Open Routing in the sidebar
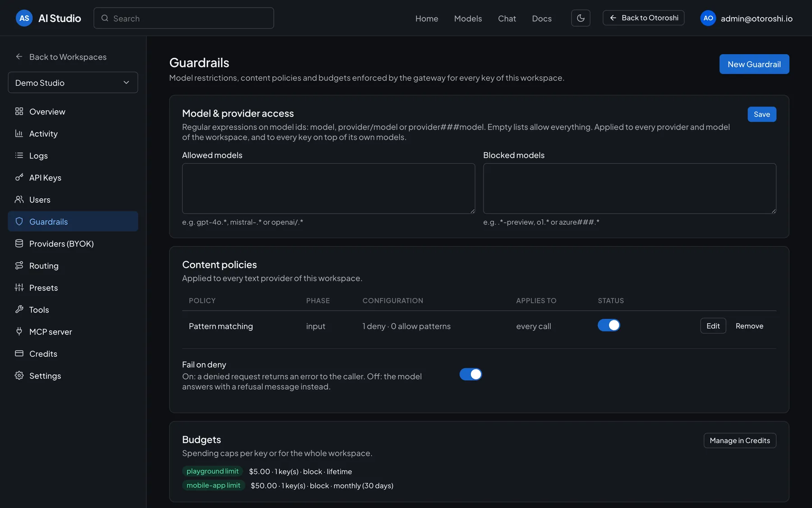The width and height of the screenshot is (812, 508). pos(73,266)
